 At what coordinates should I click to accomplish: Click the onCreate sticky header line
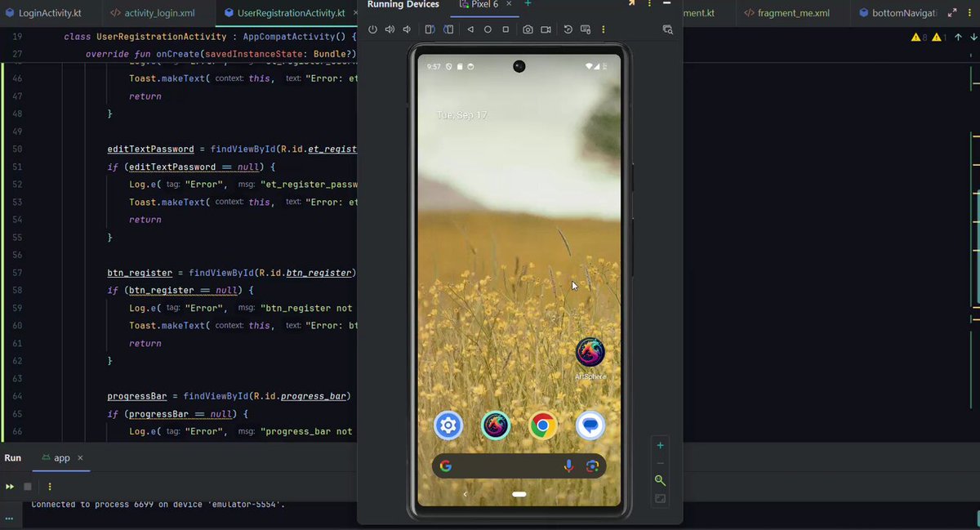point(220,55)
